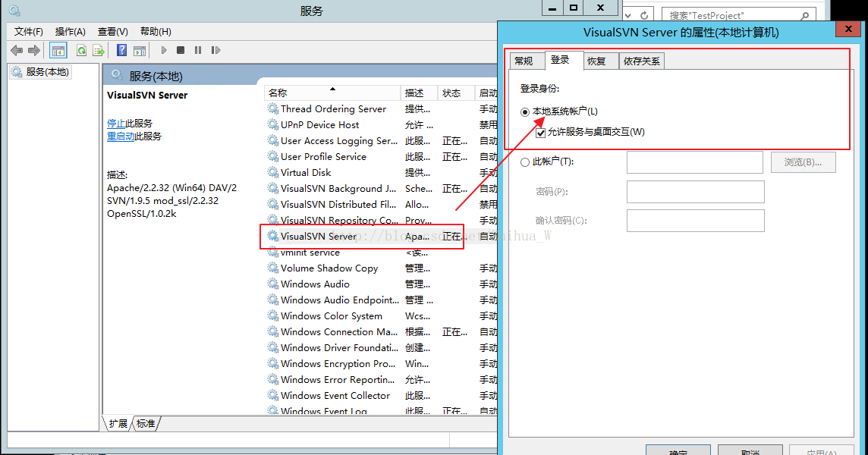Screen dimensions: 868x455
Task: Open the 操作(A) menu
Action: pyautogui.click(x=71, y=32)
